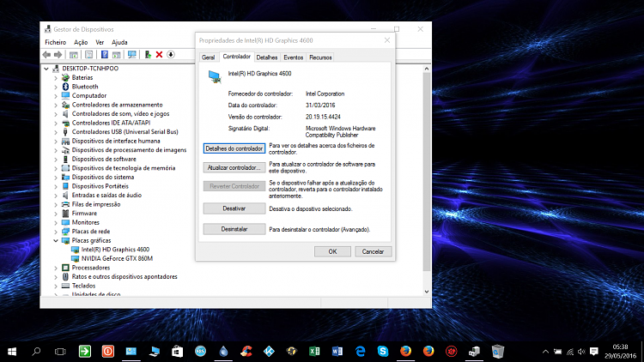The width and height of the screenshot is (644, 362).
Task: Switch to the Geral tab
Action: pos(208,57)
